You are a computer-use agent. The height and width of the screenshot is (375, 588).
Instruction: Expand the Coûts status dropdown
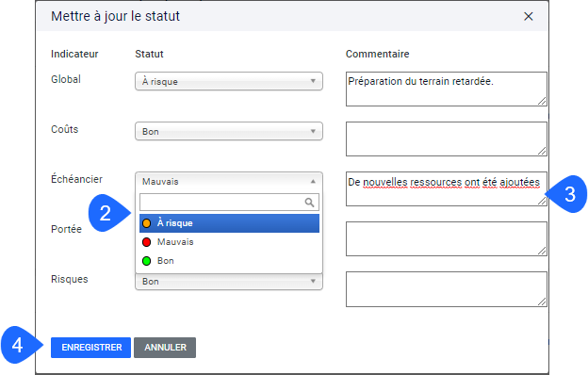click(x=229, y=131)
